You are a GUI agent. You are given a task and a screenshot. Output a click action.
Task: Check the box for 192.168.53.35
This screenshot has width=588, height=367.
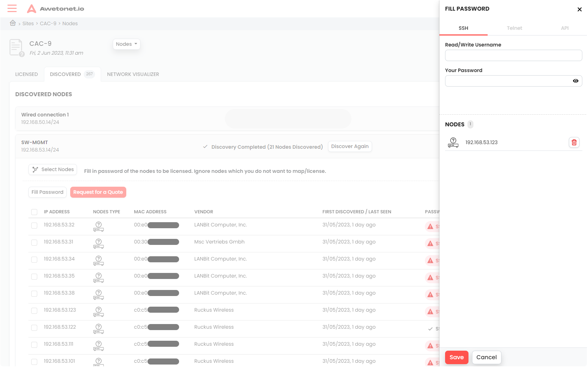(x=34, y=276)
